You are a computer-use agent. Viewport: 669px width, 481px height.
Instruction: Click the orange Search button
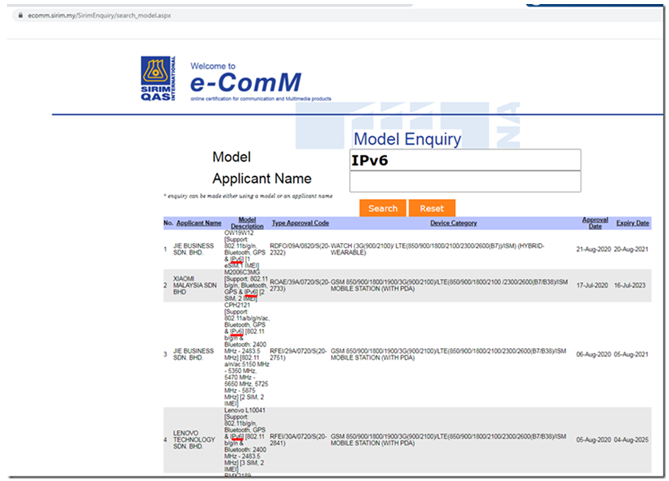[383, 208]
